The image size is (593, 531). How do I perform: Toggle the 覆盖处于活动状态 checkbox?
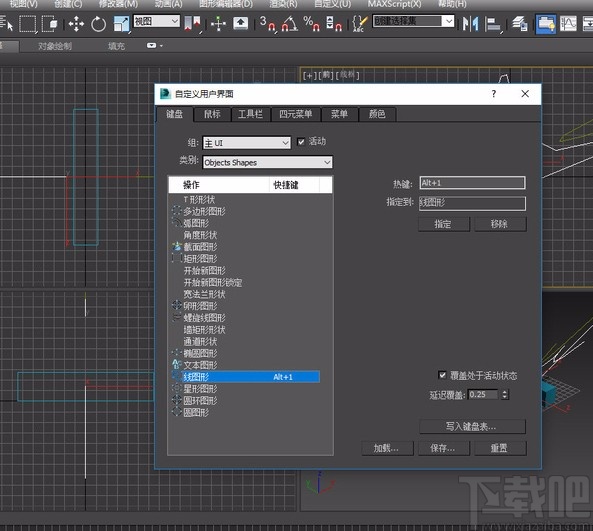tap(442, 375)
